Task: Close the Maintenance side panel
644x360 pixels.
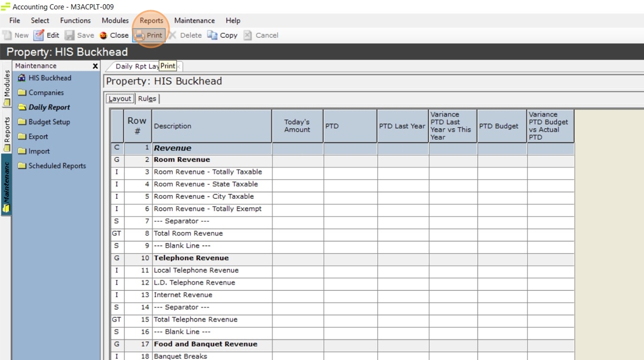Action: (x=95, y=66)
